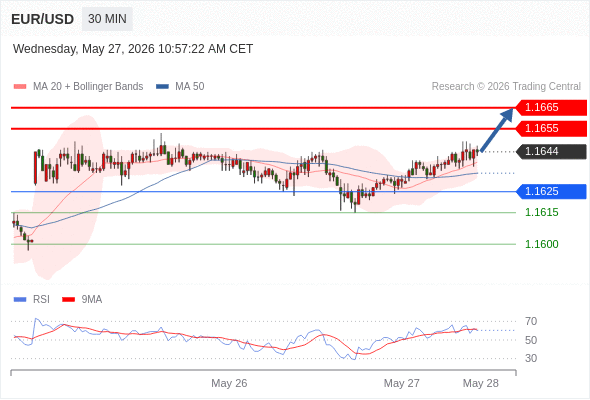Click the May 27 date axis label
Viewport: 590px width, 400px height.
401,383
